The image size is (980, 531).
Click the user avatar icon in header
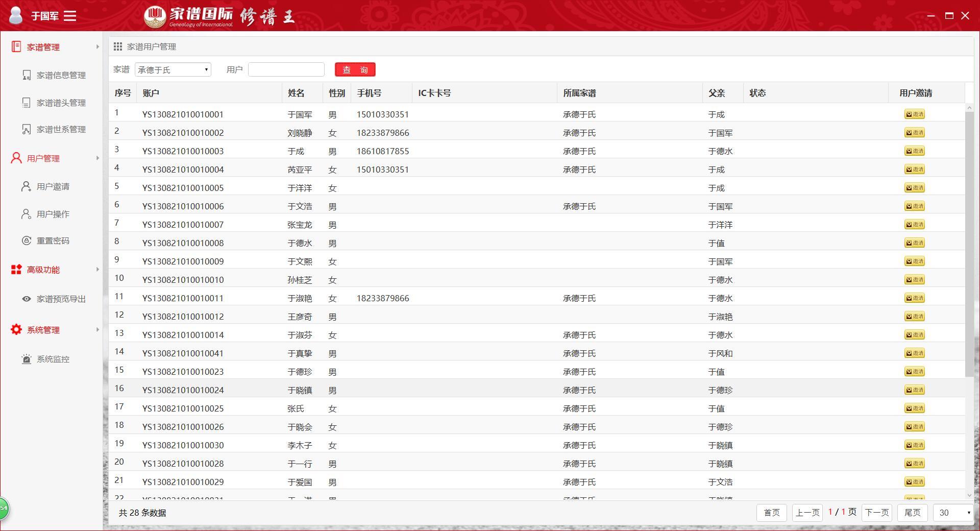coord(16,15)
